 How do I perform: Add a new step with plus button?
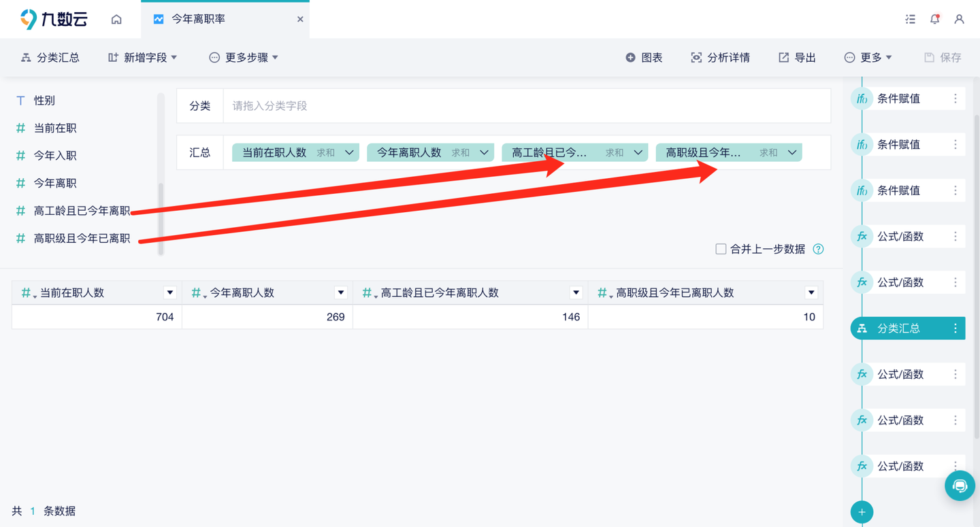click(x=862, y=512)
